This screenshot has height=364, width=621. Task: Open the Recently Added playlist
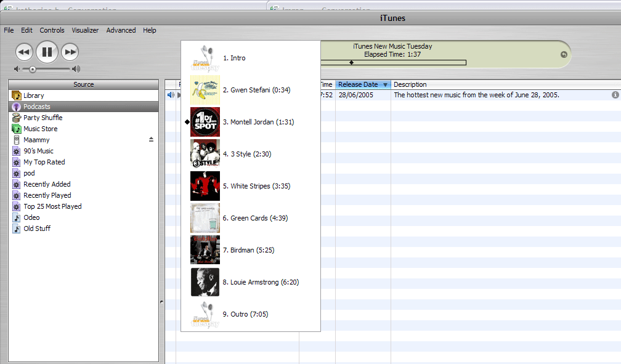click(x=84, y=184)
